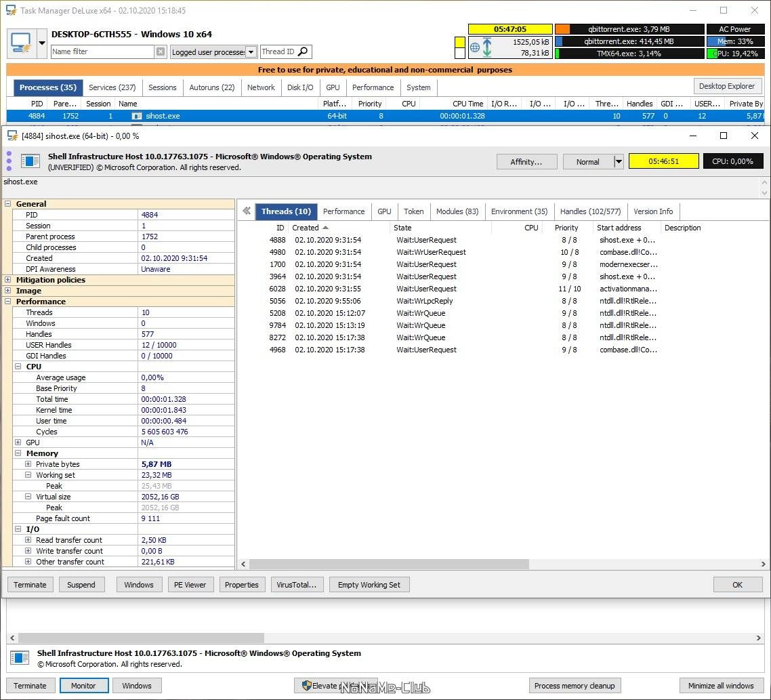Viewport: 771px width, 700px height.
Task: Collapse the Virtual size row
Action: 28,496
